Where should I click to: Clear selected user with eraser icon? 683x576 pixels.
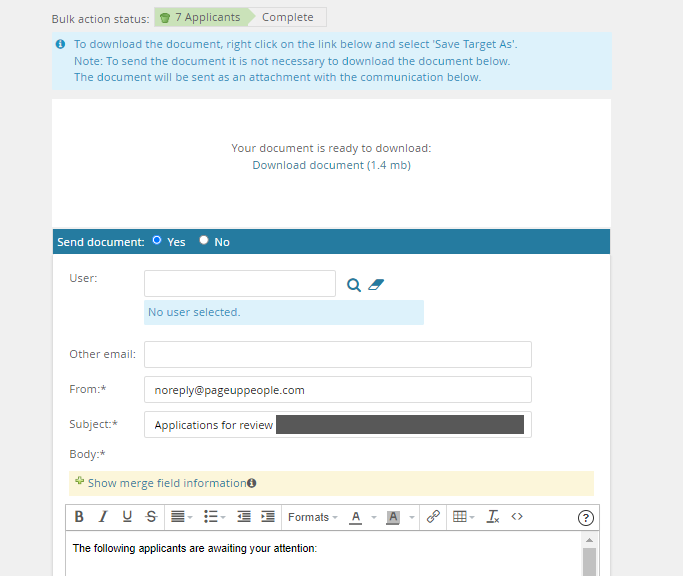[376, 285]
